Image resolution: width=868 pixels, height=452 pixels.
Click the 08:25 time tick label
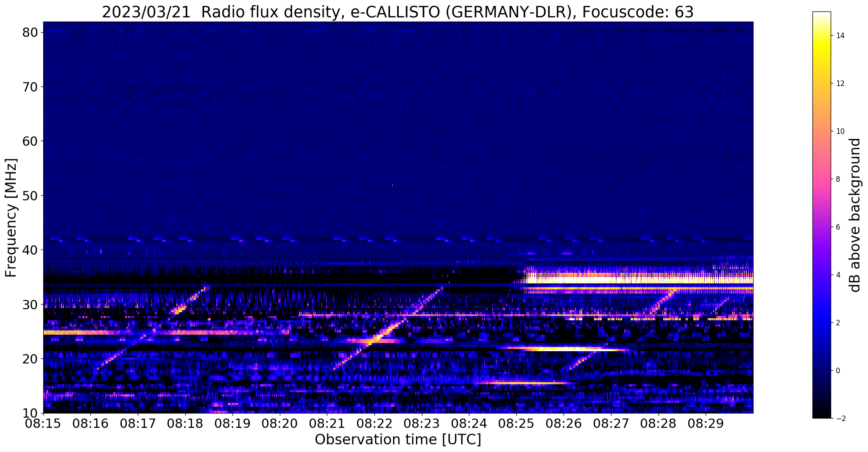pyautogui.click(x=516, y=424)
